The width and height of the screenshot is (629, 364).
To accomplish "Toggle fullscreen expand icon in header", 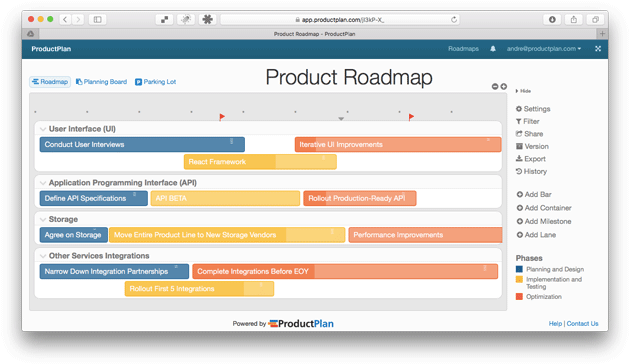I will 598,49.
